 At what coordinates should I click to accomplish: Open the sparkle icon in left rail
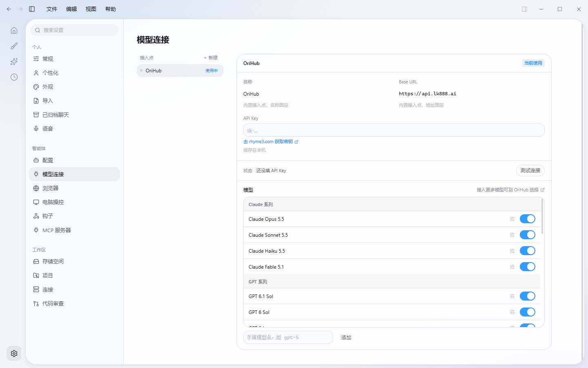click(14, 61)
